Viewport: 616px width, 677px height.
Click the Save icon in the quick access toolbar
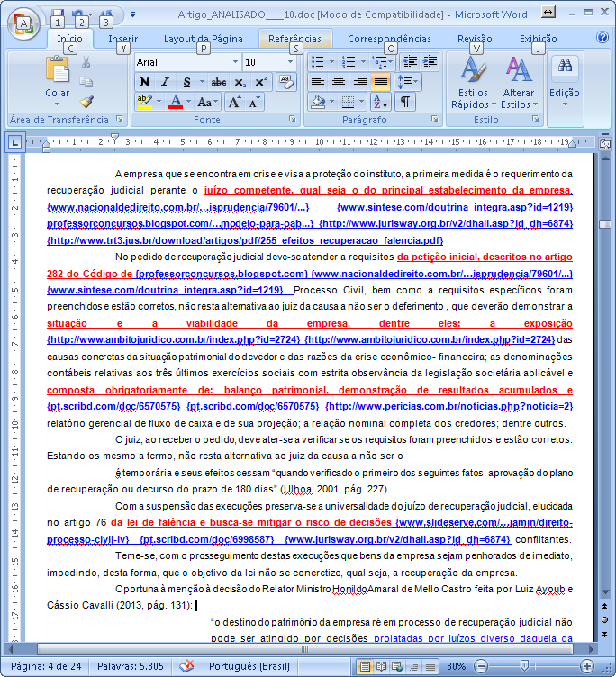pos(58,14)
